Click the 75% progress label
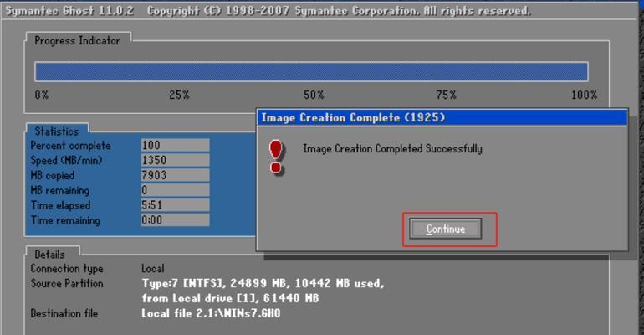The image size is (644, 335). pyautogui.click(x=447, y=95)
